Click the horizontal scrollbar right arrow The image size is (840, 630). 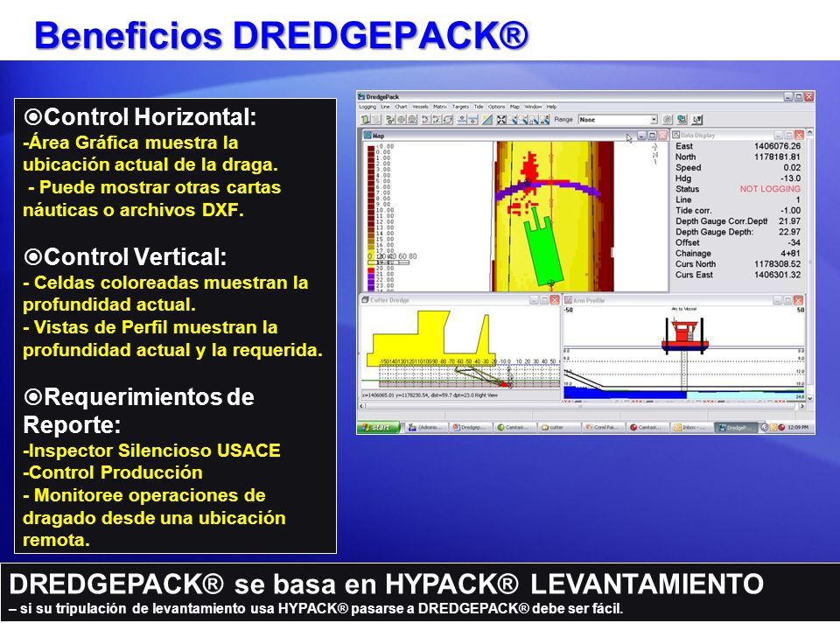[x=802, y=407]
